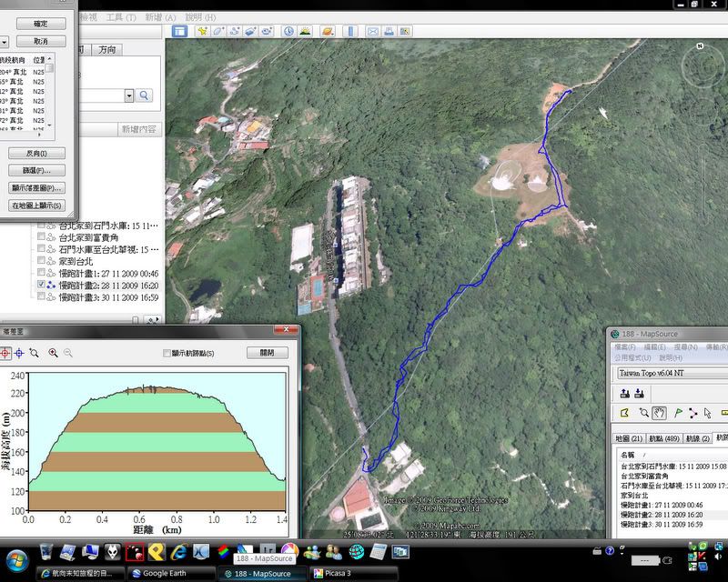
Task: Click the historical imagery clock icon
Action: (288, 31)
